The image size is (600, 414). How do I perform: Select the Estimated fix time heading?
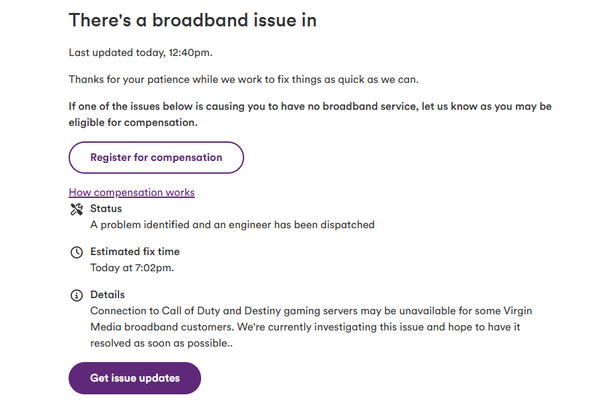tap(135, 251)
